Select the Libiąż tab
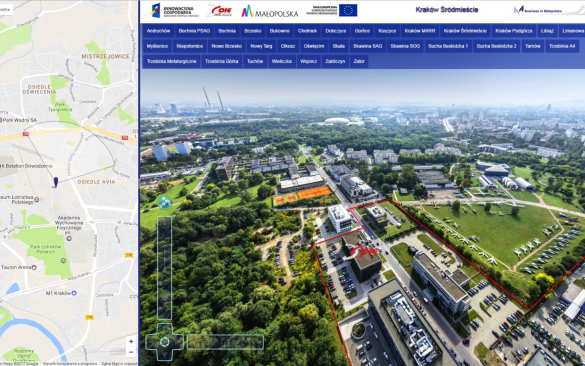Screen dimensions: 585x366 pos(547,31)
